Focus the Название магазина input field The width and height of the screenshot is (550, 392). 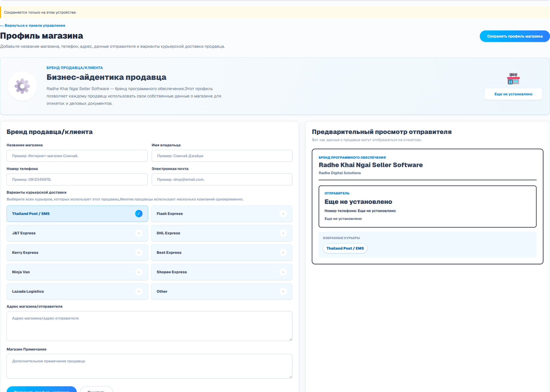tap(77, 156)
